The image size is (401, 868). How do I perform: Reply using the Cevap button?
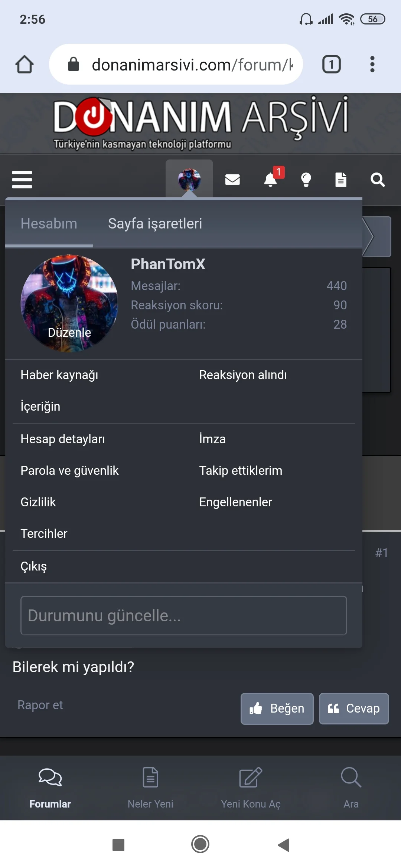(354, 708)
